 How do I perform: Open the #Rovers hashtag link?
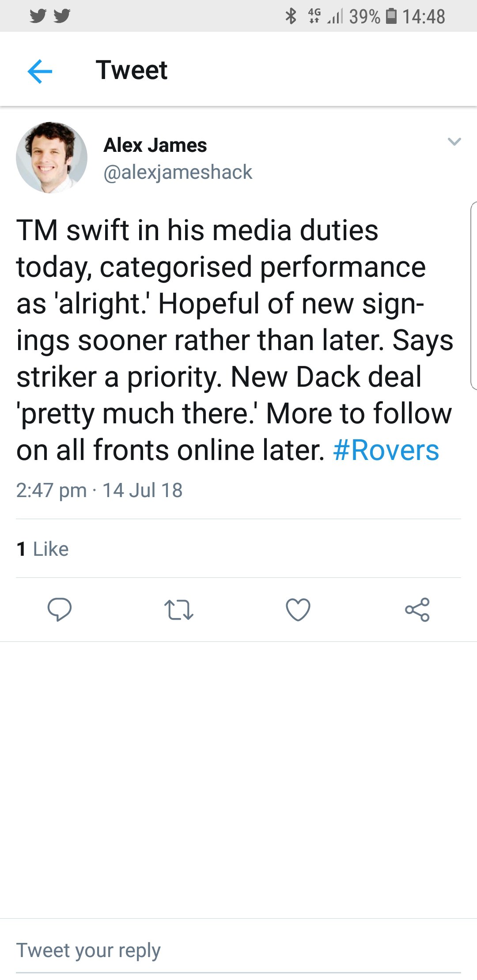click(386, 450)
